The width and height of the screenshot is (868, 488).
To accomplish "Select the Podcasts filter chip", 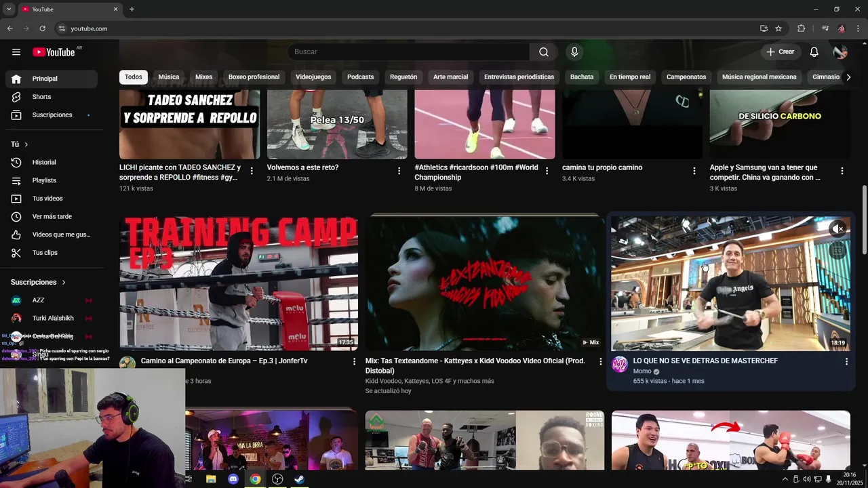I will point(361,77).
